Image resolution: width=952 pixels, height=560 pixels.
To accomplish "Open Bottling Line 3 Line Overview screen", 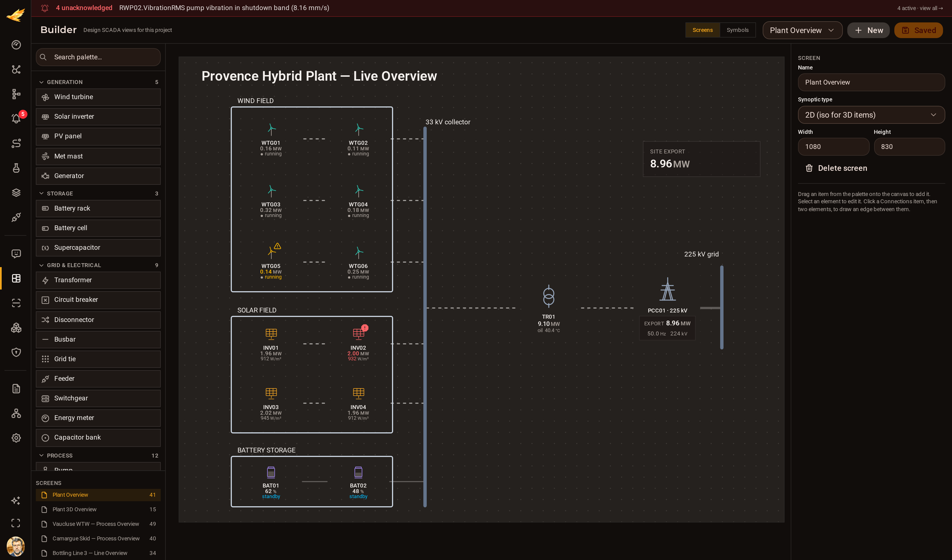I will [98, 553].
